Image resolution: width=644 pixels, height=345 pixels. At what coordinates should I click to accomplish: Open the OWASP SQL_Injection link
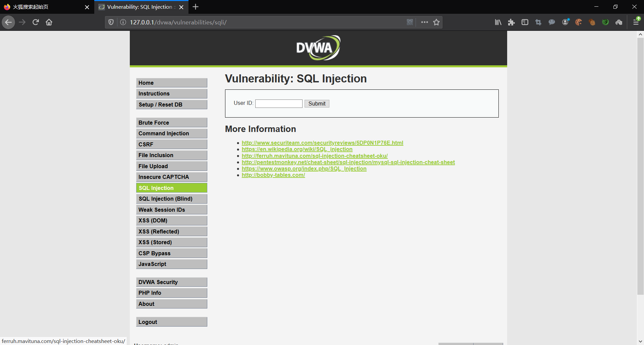coord(304,168)
